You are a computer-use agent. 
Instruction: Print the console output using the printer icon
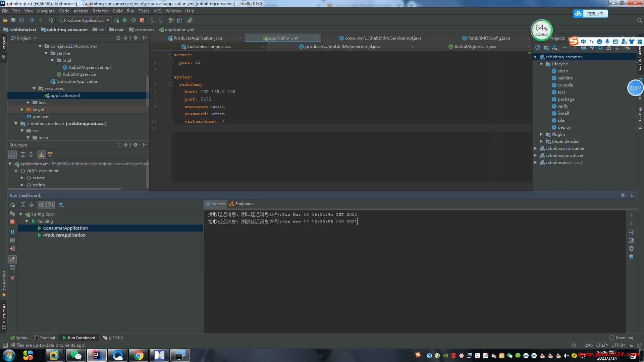[631, 249]
